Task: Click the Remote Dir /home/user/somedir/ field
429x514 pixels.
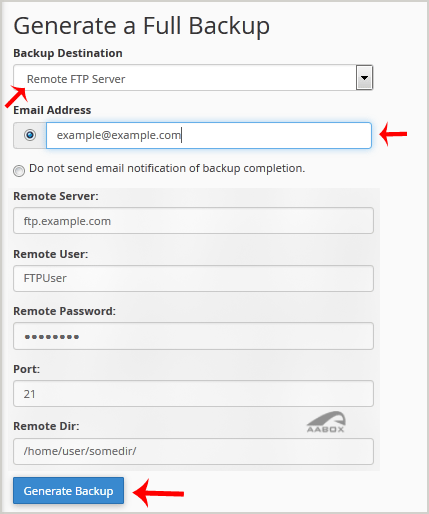Action: point(193,451)
